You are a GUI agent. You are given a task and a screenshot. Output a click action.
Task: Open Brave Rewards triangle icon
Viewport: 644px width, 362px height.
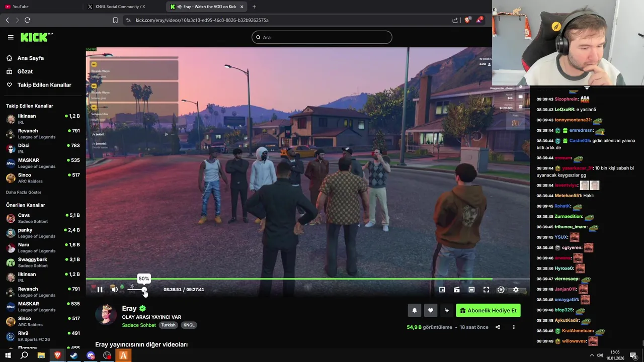[x=479, y=20]
